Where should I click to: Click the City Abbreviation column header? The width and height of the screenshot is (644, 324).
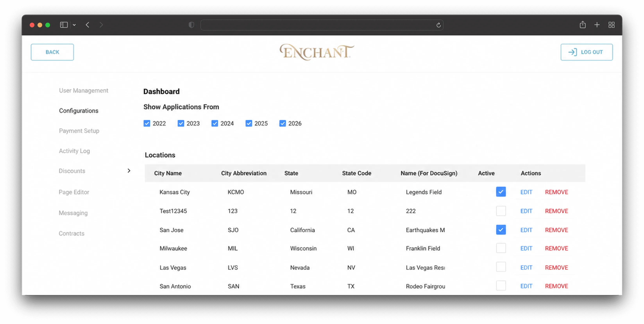pyautogui.click(x=244, y=173)
